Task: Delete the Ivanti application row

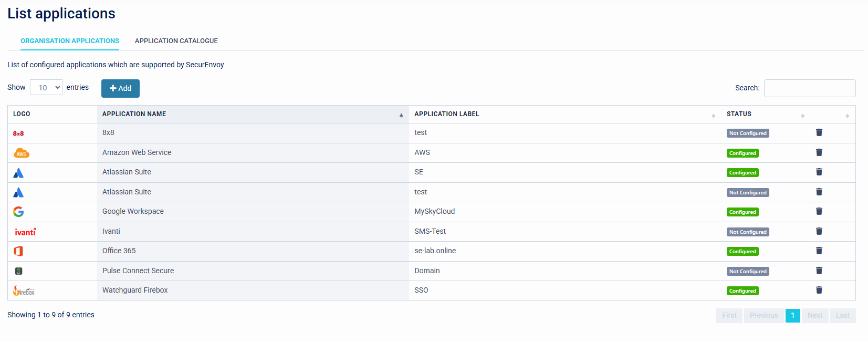Action: click(x=819, y=231)
